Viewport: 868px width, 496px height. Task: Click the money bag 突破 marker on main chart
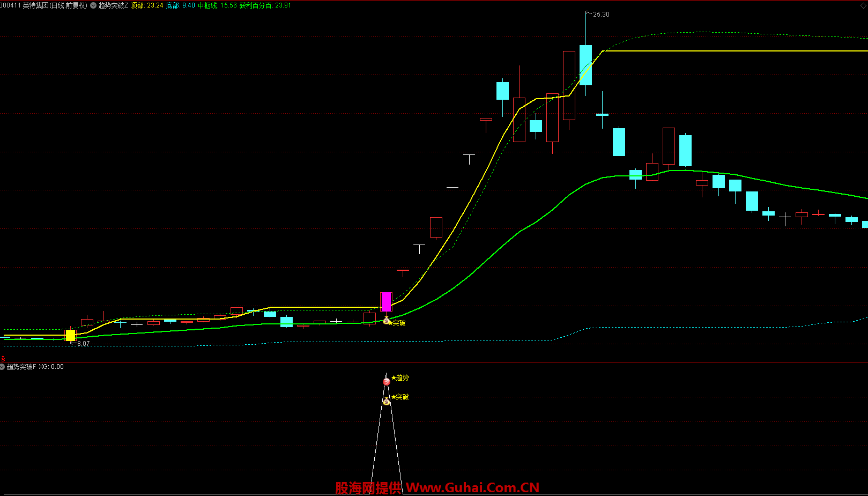tap(386, 321)
